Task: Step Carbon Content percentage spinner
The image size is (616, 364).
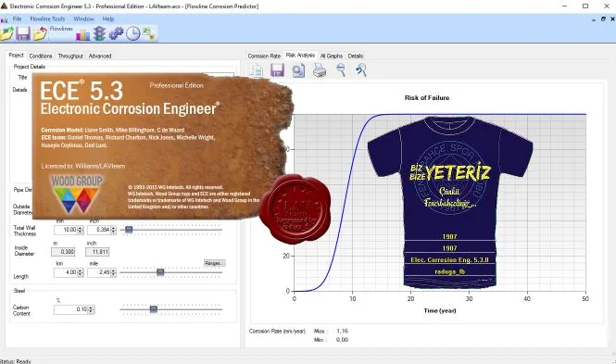Action: (x=91, y=309)
